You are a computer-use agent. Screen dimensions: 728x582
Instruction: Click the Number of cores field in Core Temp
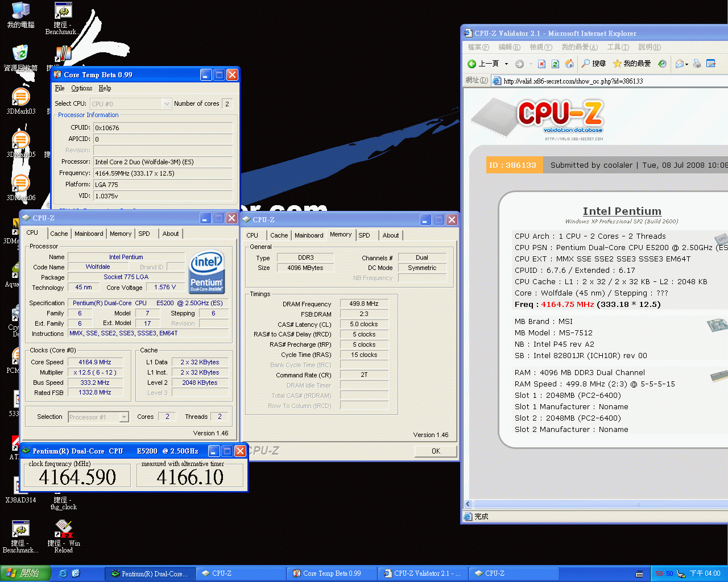coord(227,103)
